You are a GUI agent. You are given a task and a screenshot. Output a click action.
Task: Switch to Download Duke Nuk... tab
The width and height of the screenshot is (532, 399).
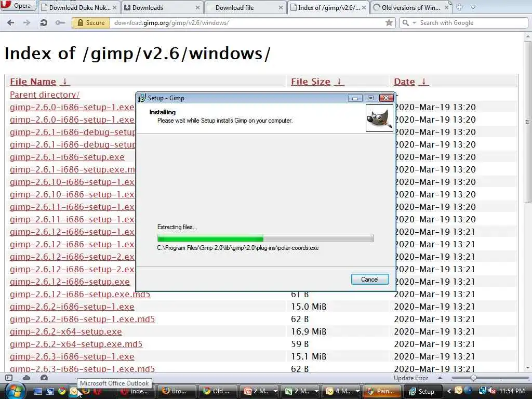(x=79, y=7)
